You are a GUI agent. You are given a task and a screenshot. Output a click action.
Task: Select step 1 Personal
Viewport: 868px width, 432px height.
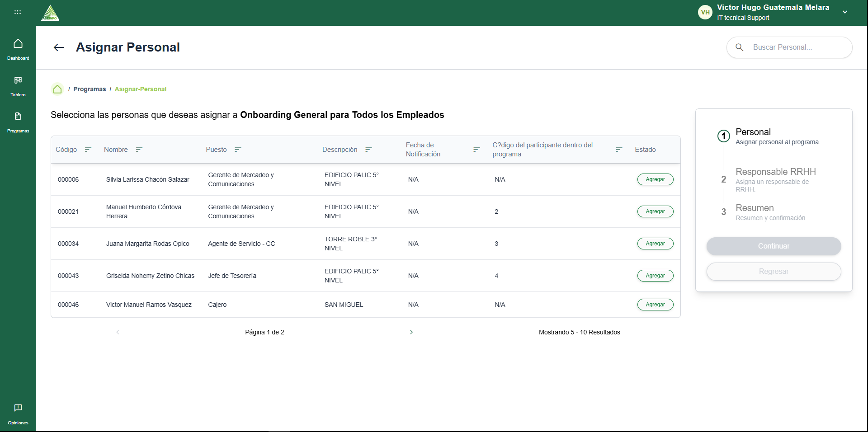769,136
